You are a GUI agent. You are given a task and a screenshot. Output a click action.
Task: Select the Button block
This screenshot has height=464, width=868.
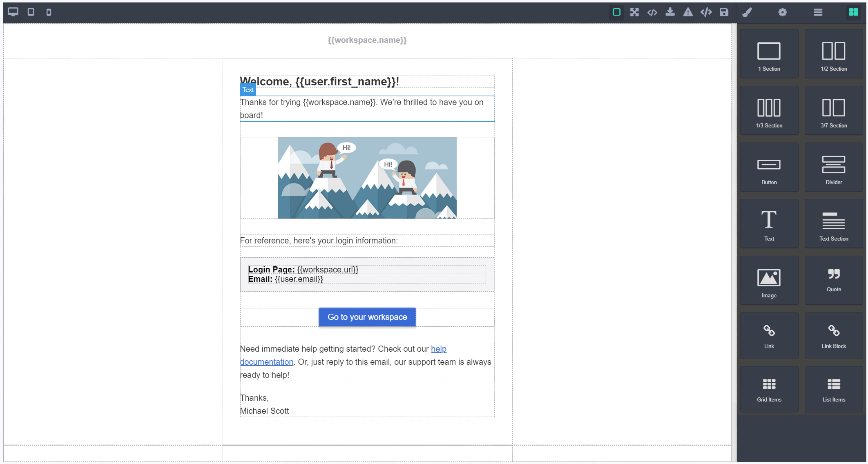coord(769,167)
